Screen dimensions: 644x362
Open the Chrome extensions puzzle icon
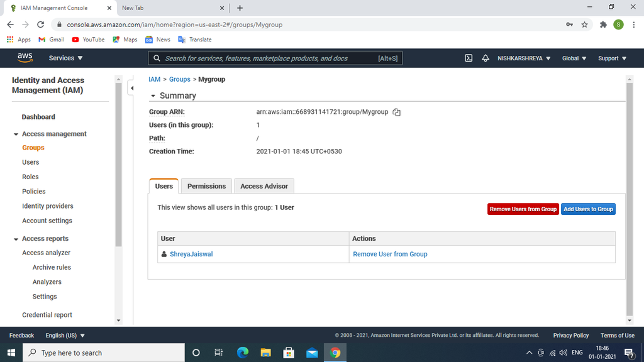pos(603,24)
